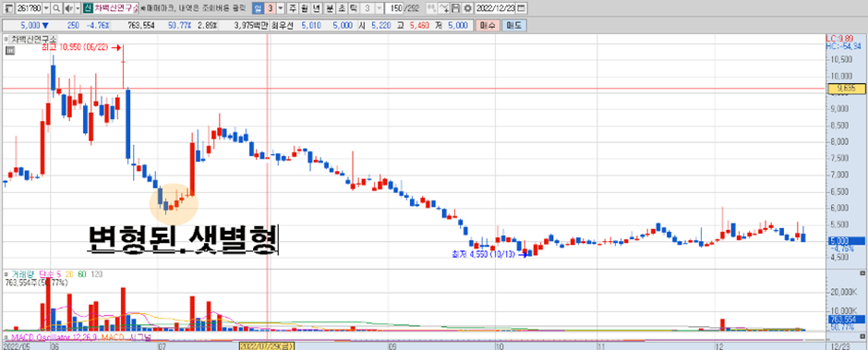Click the save chart disk icon
868x350 pixels.
click(455, 8)
